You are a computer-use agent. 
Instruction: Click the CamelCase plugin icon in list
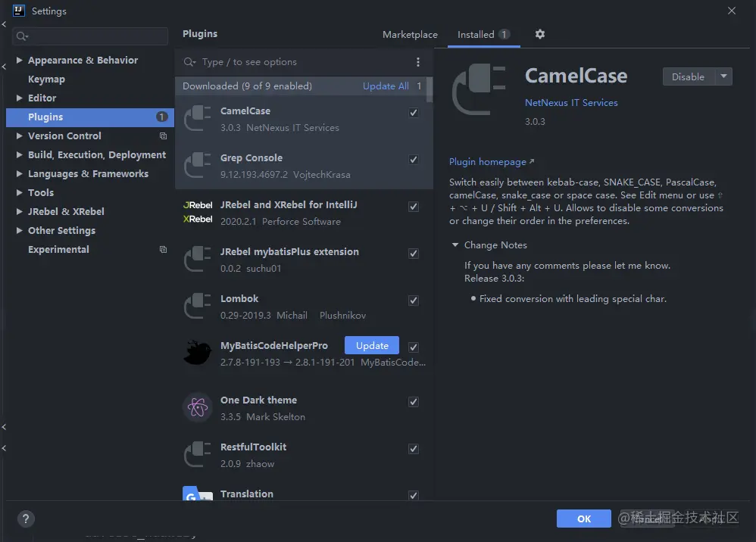pos(198,119)
